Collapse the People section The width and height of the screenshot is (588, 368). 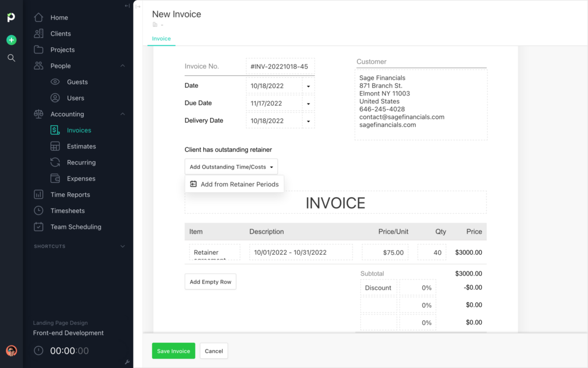tap(121, 66)
